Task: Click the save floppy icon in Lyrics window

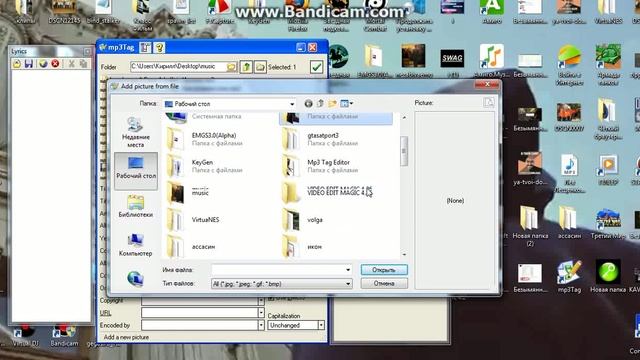Action: tap(29, 64)
